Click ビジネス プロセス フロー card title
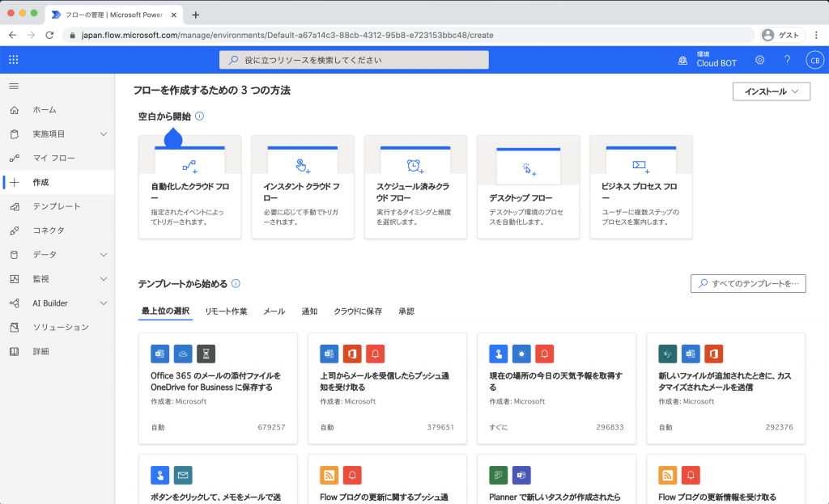829x504 pixels. point(640,193)
